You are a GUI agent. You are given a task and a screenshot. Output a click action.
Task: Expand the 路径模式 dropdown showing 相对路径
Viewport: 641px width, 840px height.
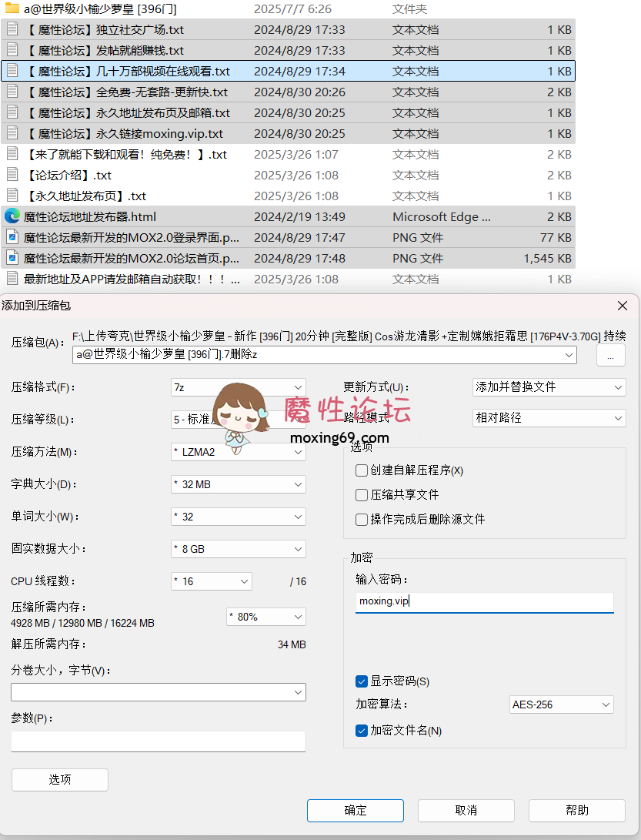[x=549, y=418]
